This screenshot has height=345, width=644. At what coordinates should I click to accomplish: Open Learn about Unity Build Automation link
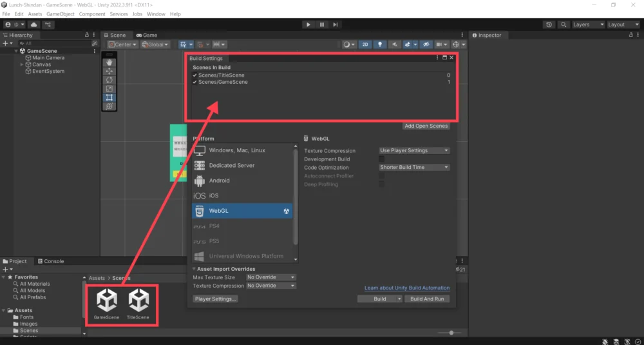[407, 288]
